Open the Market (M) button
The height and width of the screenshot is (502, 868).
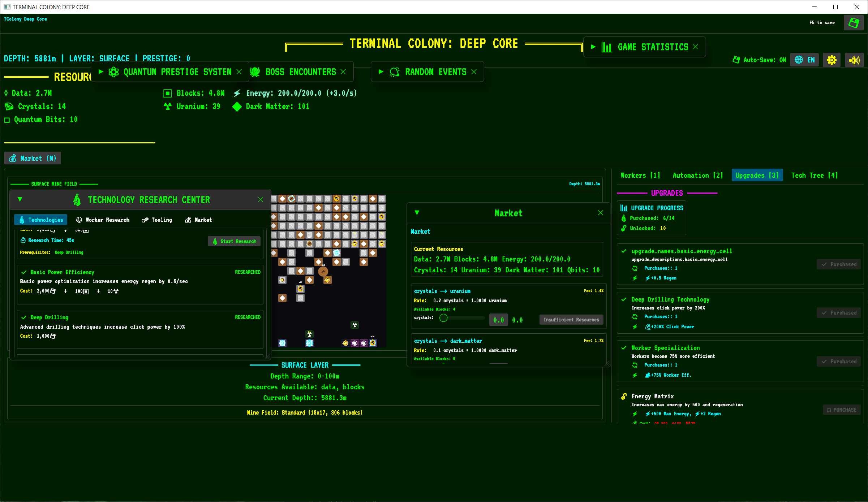click(33, 158)
